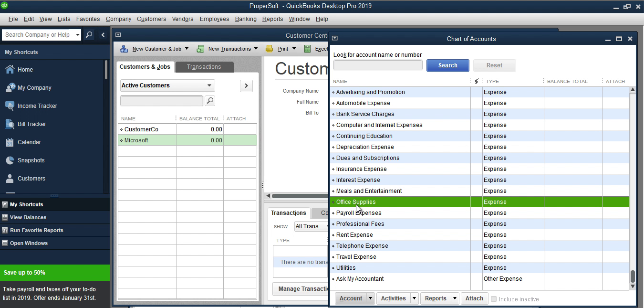Select CustomerCo in customer list
Image resolution: width=644 pixels, height=308 pixels.
(187, 129)
